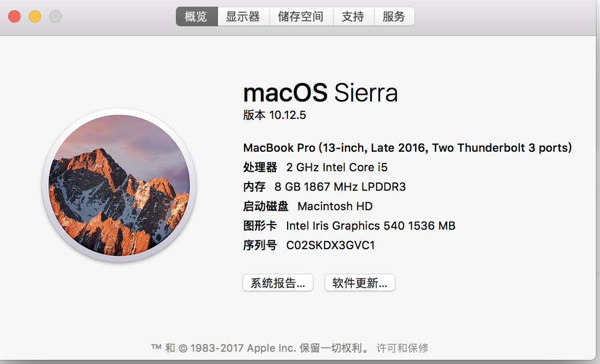Close the About This Mac window
Viewport: 600px width, 364px height.
point(14,16)
